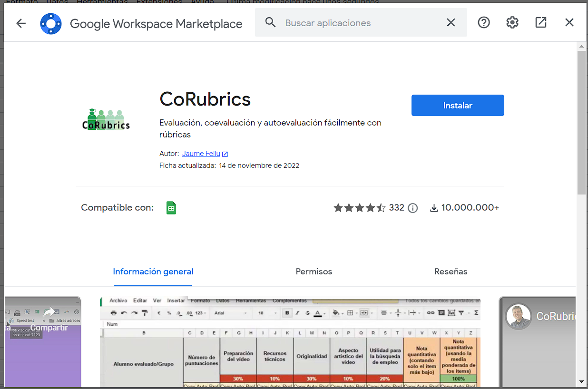
Task: Open the Marketplace settings gear
Action: click(x=512, y=22)
